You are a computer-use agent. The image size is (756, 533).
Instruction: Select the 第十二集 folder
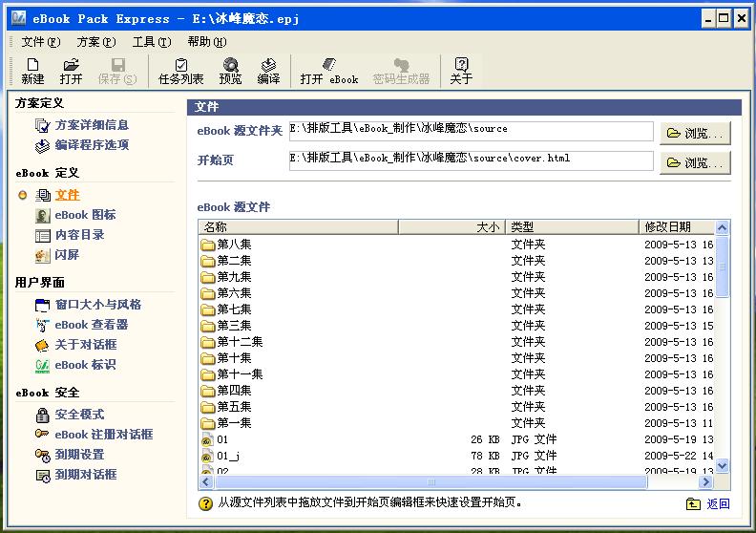232,342
